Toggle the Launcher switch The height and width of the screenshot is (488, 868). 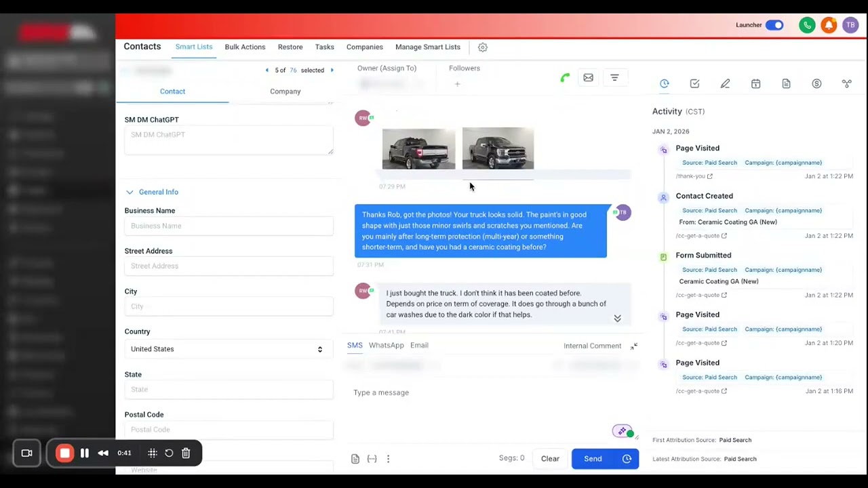(774, 25)
